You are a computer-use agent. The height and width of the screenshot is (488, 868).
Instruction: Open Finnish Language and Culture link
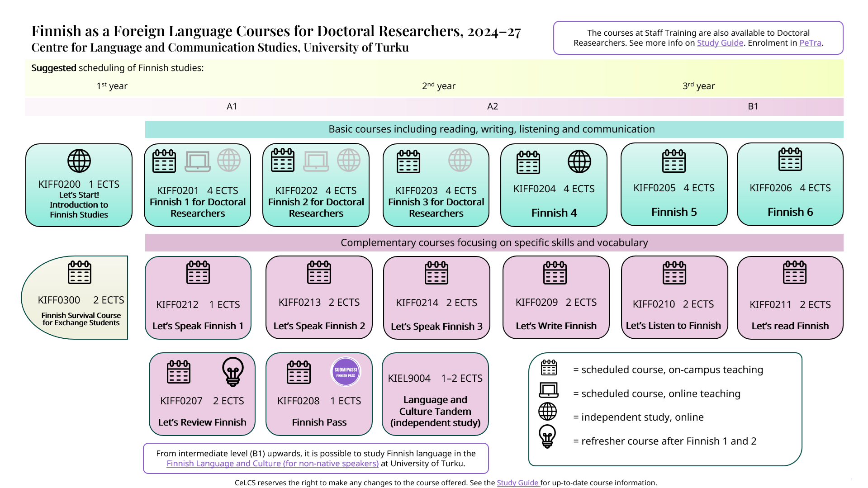(272, 464)
